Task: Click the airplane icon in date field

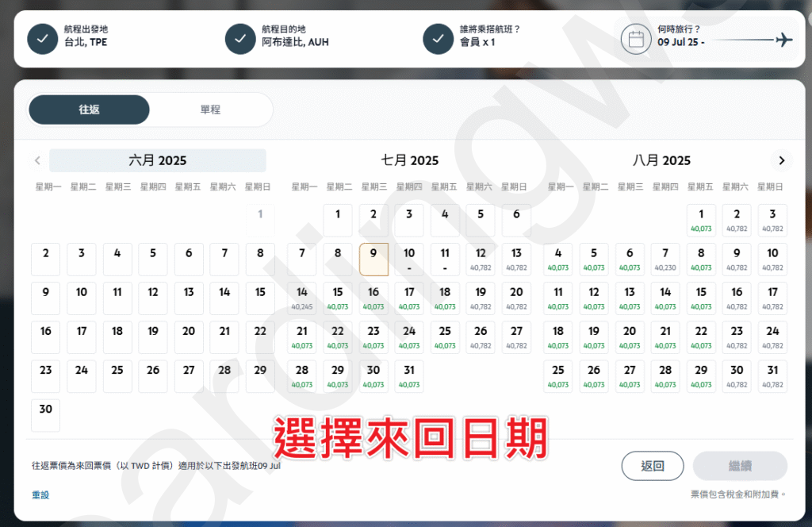Action: [x=784, y=40]
